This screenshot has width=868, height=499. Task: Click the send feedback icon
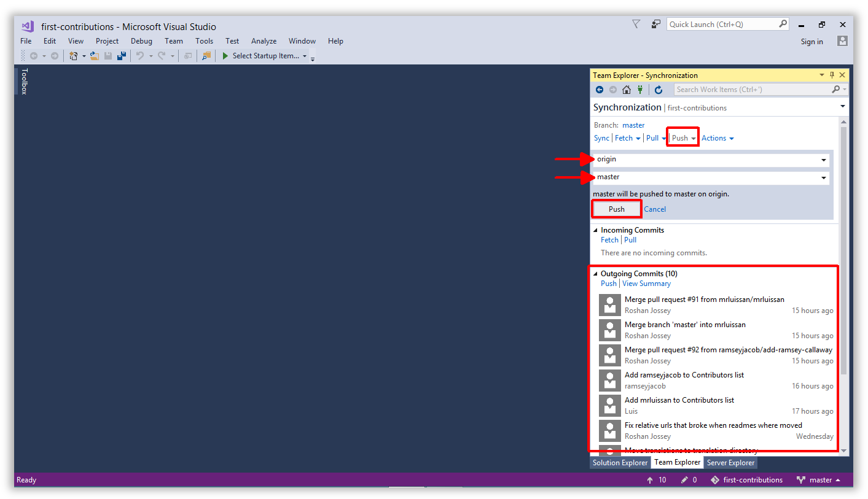[656, 24]
